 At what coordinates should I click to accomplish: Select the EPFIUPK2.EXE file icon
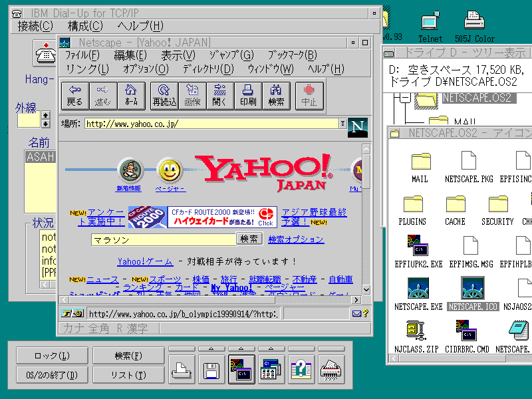click(418, 245)
